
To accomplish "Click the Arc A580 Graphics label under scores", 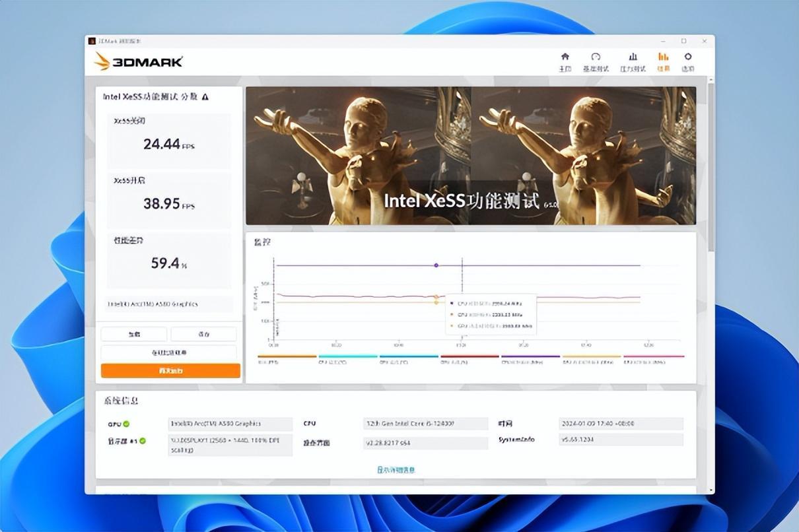I will (x=170, y=304).
